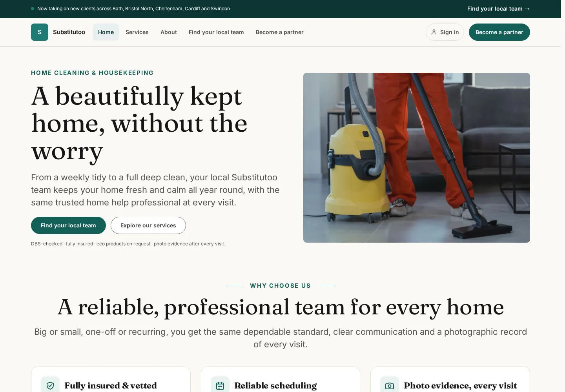Click the calendar icon beside Reliable scheduling
This screenshot has width=565, height=392.
pos(220,386)
